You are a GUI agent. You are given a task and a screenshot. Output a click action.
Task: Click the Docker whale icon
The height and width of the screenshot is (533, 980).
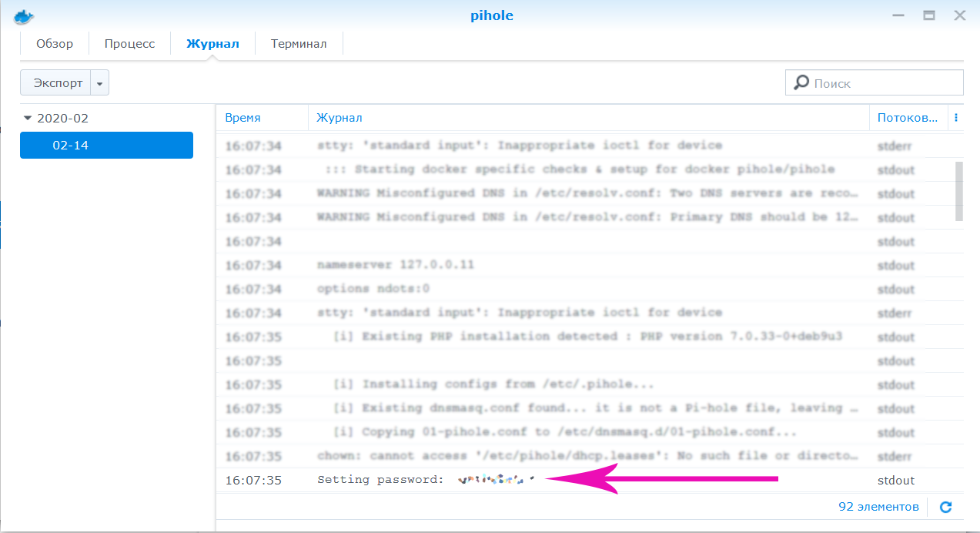coord(25,15)
